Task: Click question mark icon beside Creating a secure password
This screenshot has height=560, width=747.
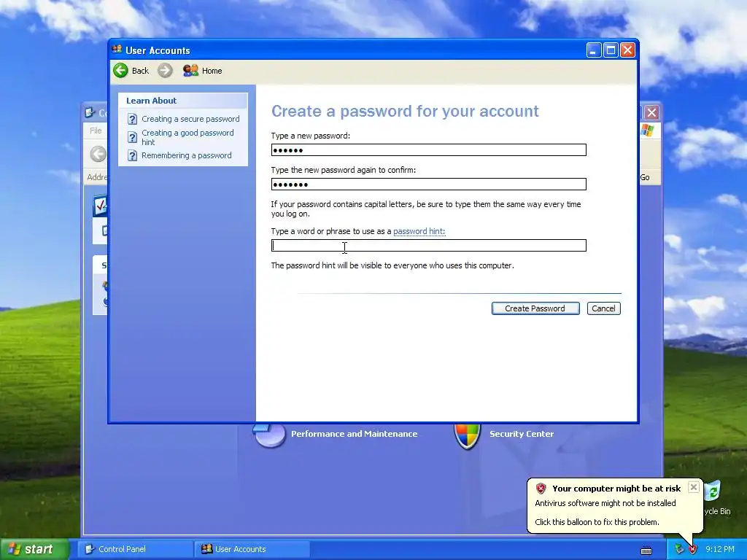Action: coord(133,119)
